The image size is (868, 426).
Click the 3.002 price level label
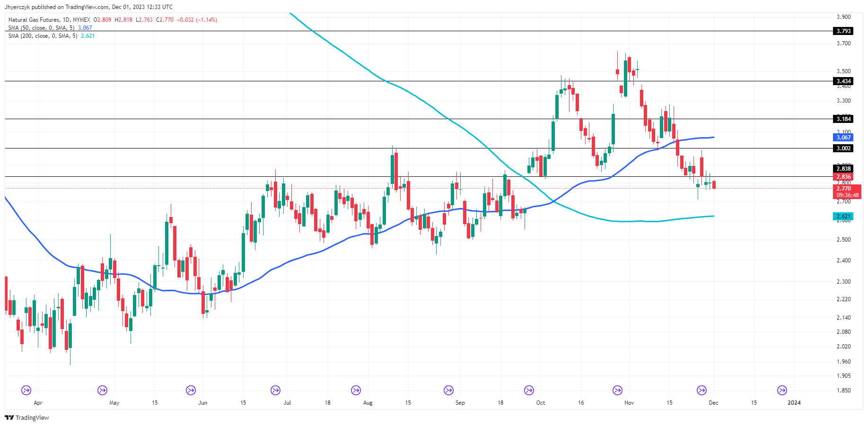pyautogui.click(x=843, y=148)
